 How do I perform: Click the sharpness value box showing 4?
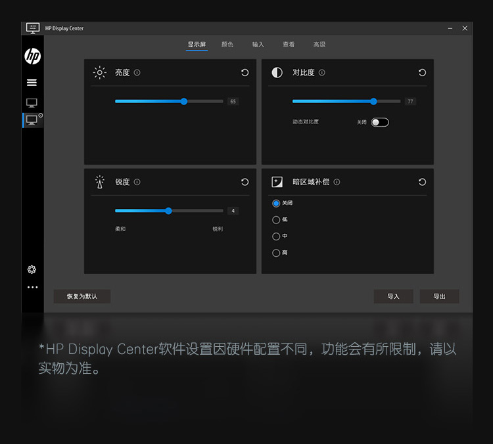[233, 211]
